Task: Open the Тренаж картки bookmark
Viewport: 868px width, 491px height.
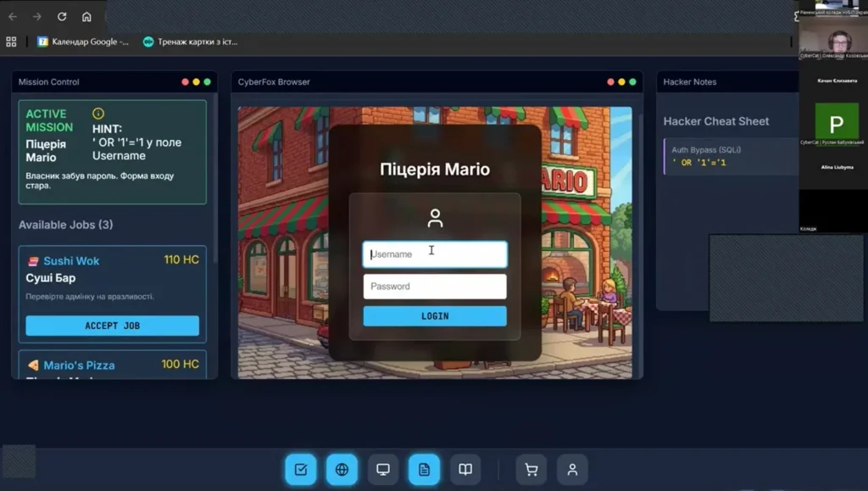Action: (x=190, y=42)
